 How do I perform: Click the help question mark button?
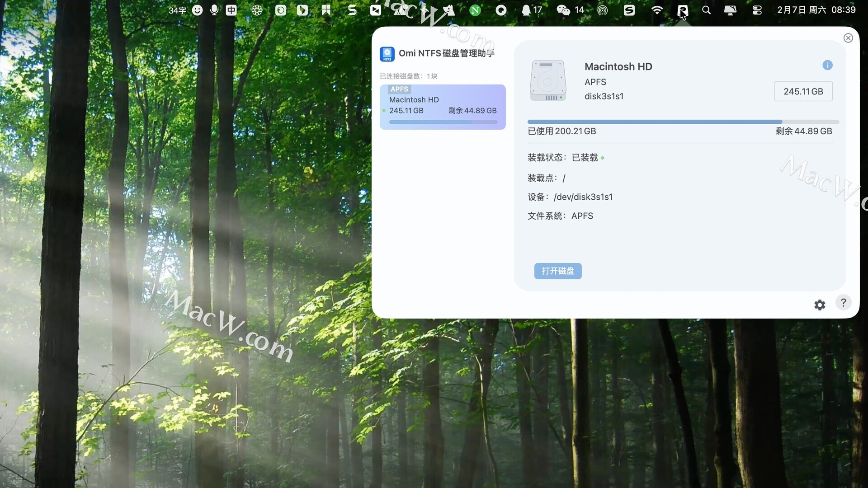843,303
